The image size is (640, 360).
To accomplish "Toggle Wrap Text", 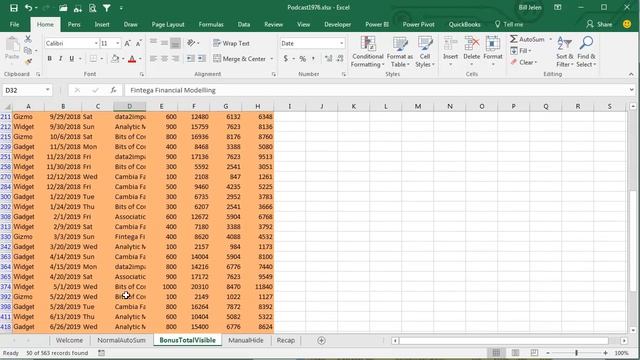I will pyautogui.click(x=231, y=43).
